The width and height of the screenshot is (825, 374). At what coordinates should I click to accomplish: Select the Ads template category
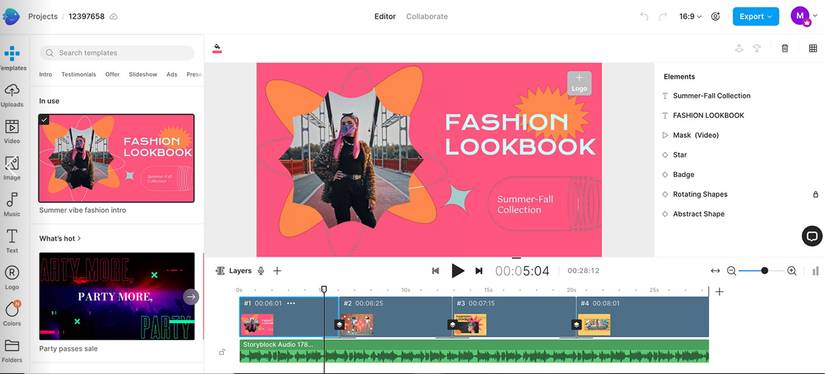point(172,75)
